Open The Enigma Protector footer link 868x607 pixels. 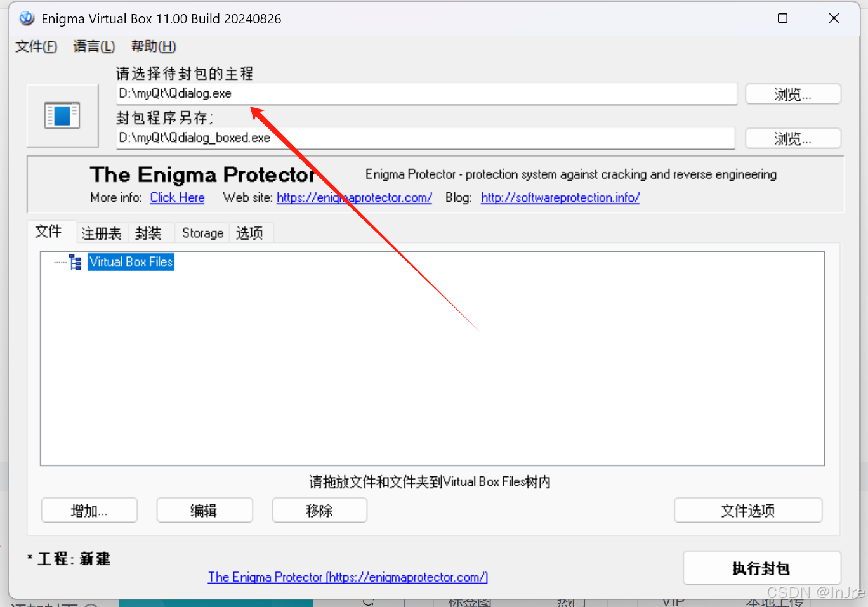348,577
